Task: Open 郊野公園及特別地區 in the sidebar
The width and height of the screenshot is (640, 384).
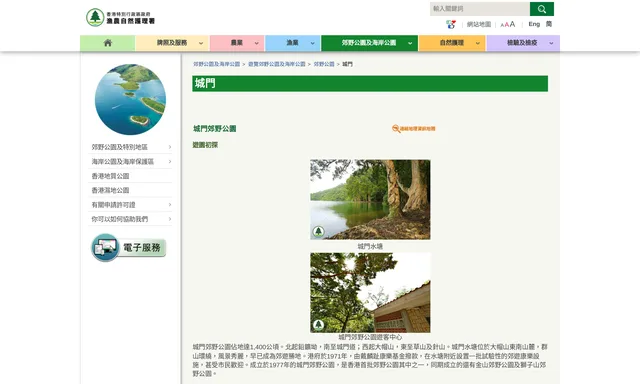Action: tap(120, 147)
